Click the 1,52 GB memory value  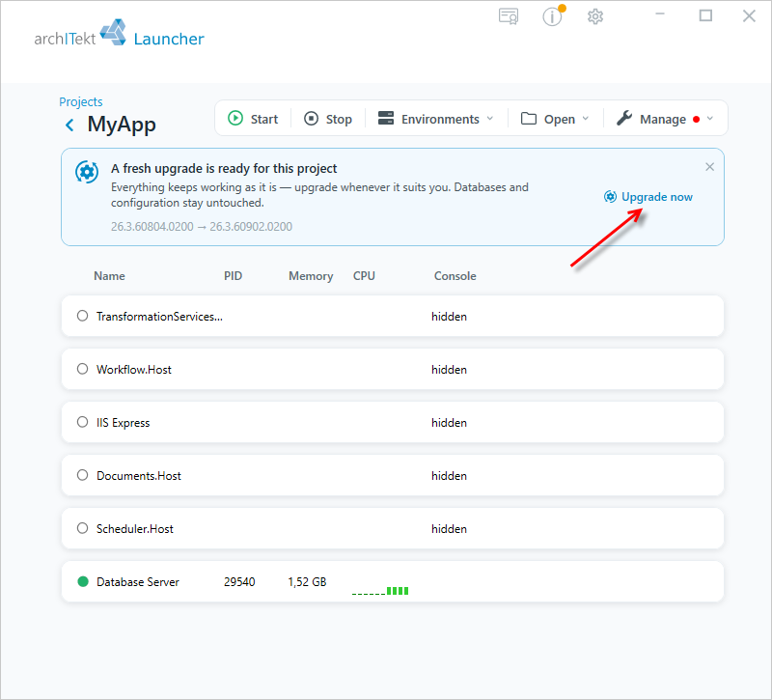(307, 582)
